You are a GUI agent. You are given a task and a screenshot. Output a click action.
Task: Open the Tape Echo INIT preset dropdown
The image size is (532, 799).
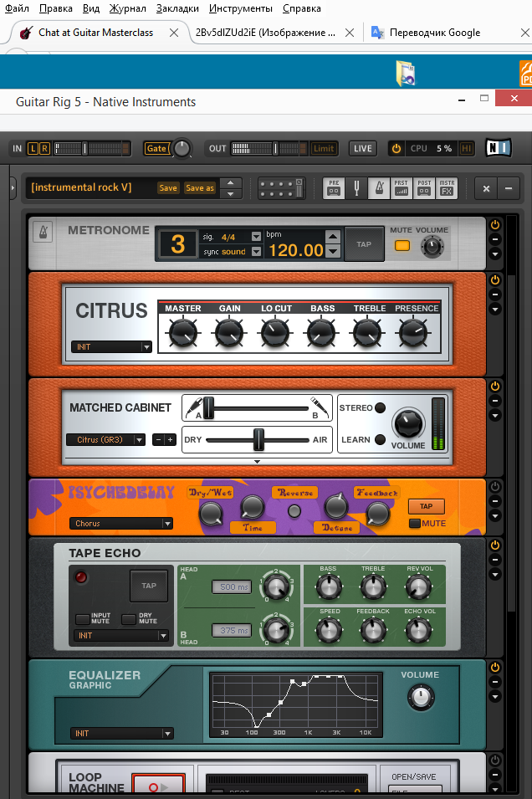pyautogui.click(x=120, y=635)
